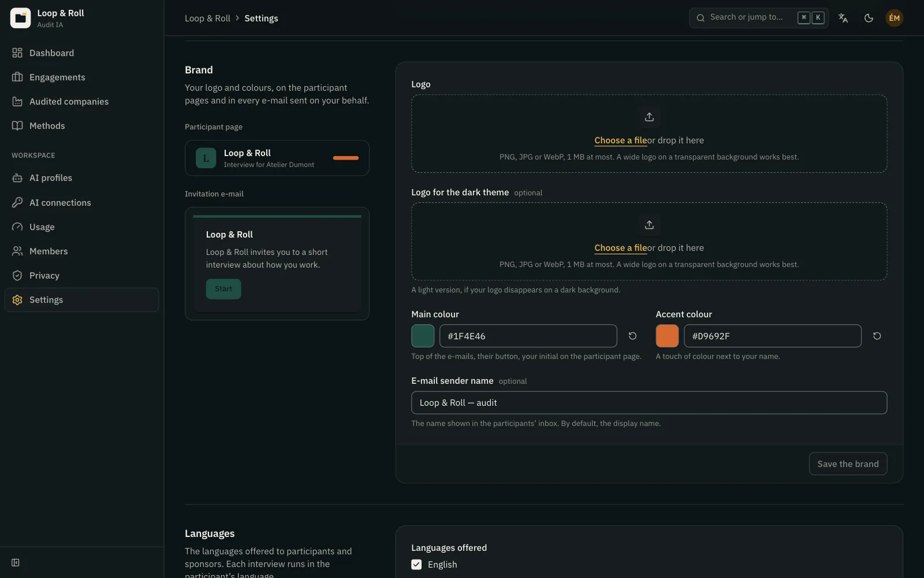
Task: Click the search magnifier icon
Action: tap(701, 18)
